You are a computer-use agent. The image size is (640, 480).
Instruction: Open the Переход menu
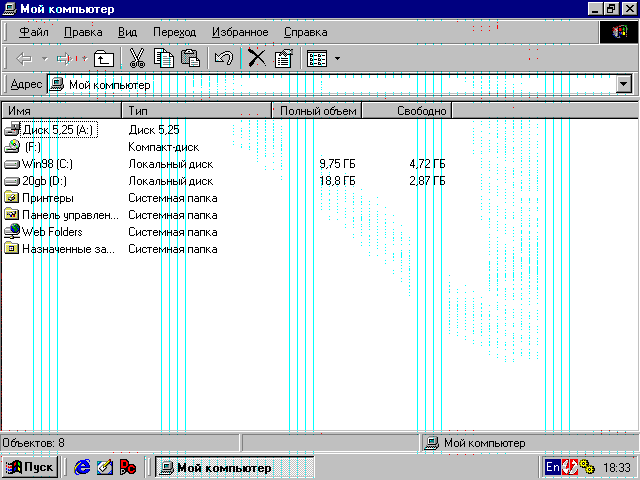pyautogui.click(x=174, y=32)
